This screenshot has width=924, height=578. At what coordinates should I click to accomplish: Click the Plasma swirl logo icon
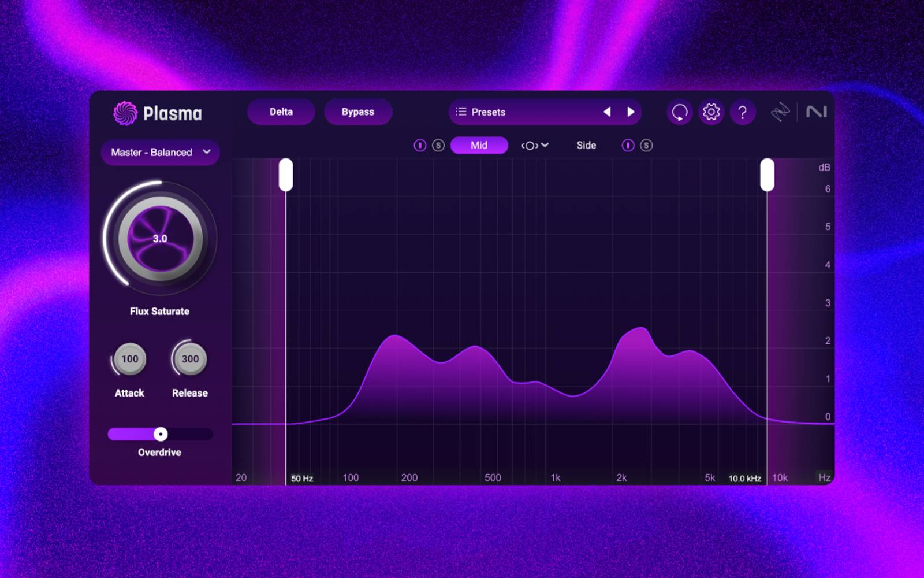125,113
